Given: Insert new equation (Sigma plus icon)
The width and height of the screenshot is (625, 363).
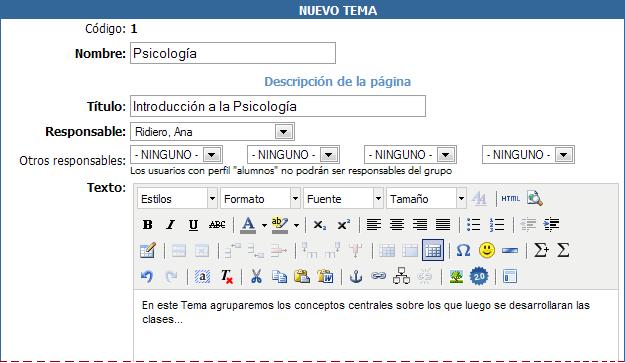Looking at the screenshot, I should click(541, 251).
